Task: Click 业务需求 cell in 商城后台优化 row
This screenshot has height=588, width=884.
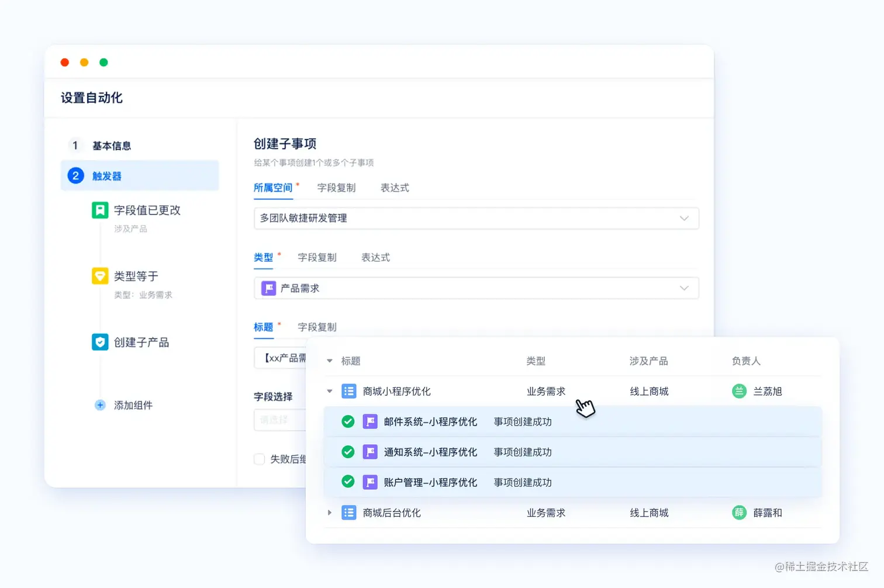Action: (546, 513)
